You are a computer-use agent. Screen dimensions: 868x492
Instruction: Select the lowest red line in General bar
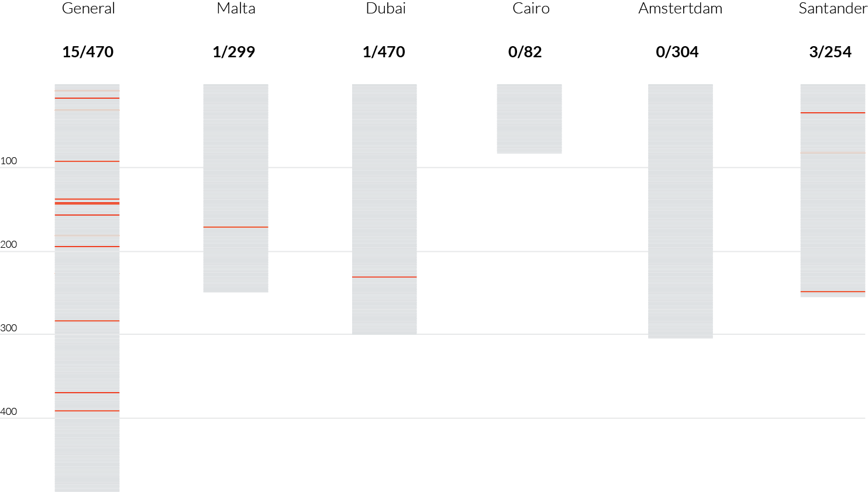tap(87, 411)
